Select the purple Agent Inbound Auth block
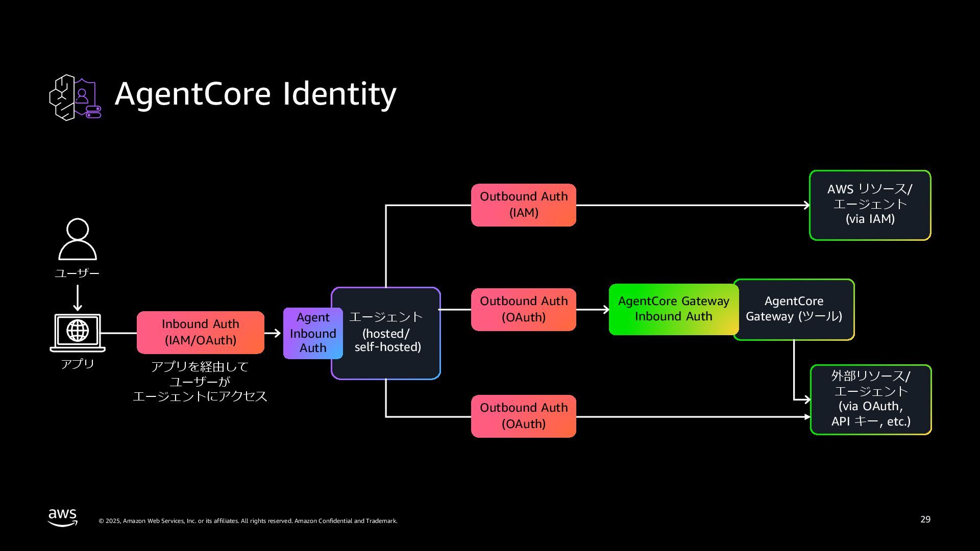The image size is (980, 551). [x=312, y=333]
